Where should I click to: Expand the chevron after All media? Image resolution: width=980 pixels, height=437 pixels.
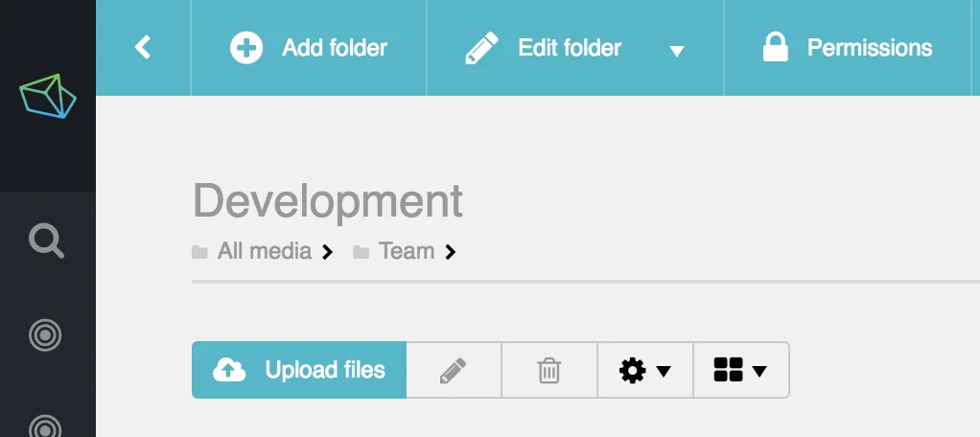point(328,252)
